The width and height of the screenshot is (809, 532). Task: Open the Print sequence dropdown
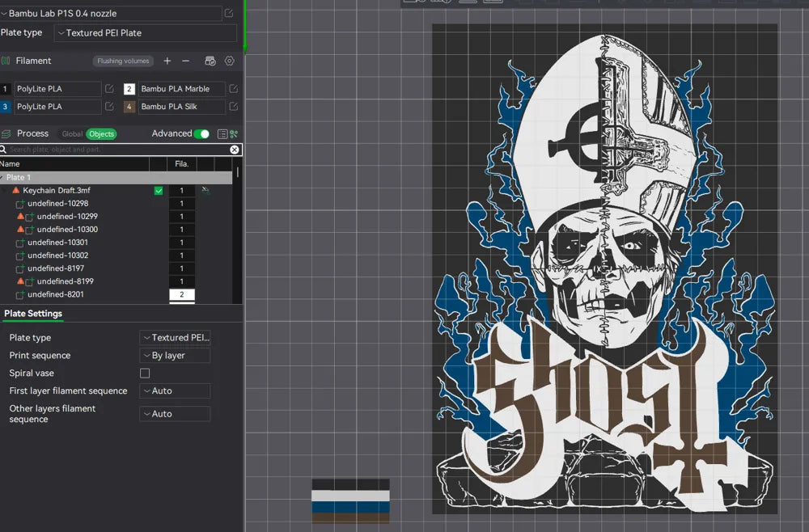175,356
